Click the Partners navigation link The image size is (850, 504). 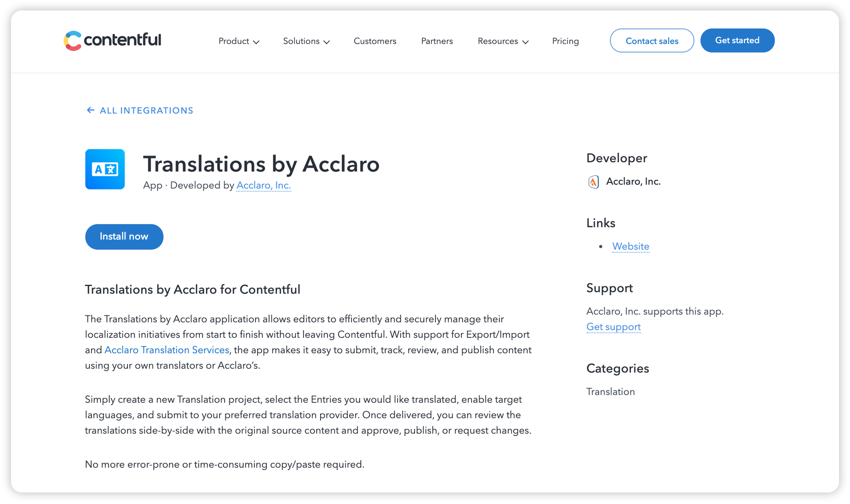pos(437,41)
